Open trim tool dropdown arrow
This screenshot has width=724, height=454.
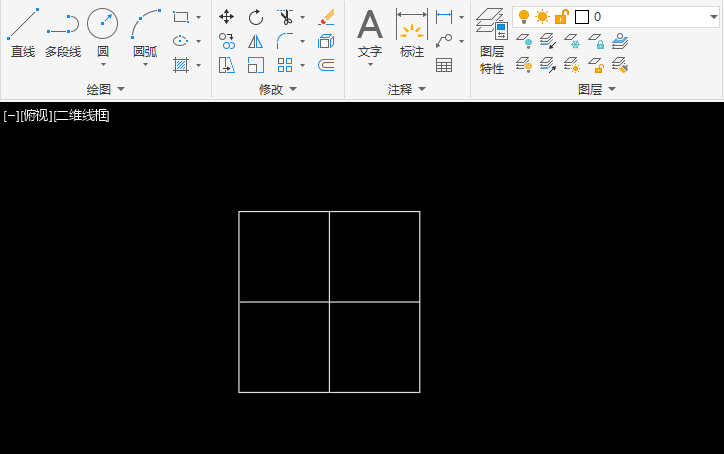[x=302, y=18]
